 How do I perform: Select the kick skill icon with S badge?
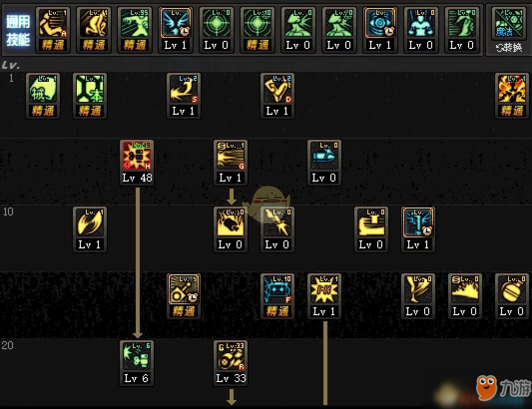184,96
